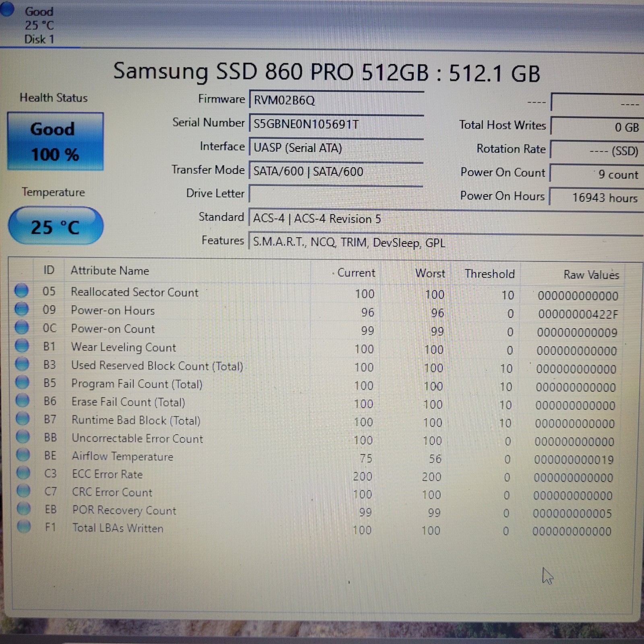
Task: Click the Good 100 % health status button
Action: pyautogui.click(x=55, y=141)
